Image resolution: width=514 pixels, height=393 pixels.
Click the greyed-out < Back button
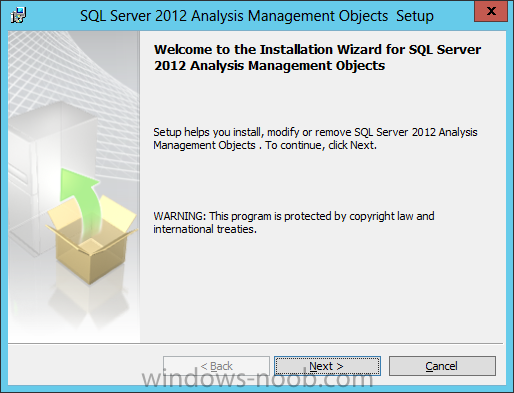(x=216, y=366)
